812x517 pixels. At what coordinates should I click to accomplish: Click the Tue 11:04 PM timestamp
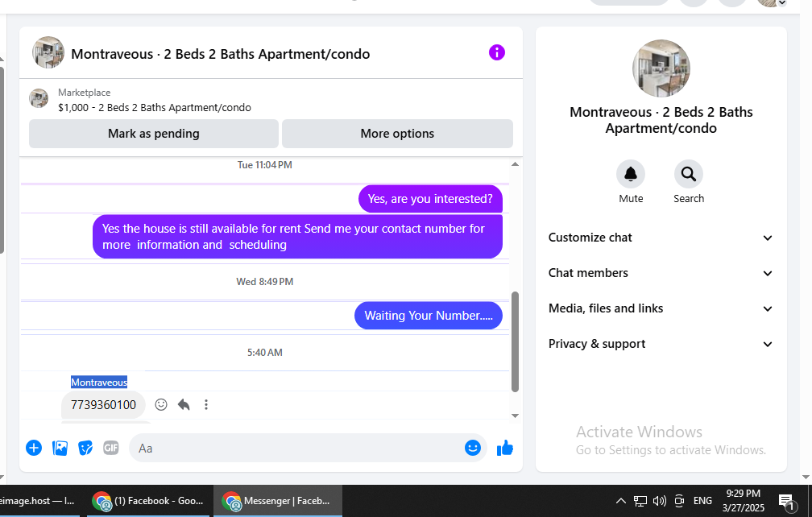[264, 165]
